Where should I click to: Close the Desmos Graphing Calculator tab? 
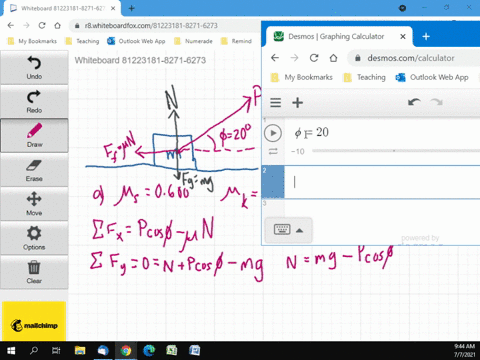click(403, 36)
